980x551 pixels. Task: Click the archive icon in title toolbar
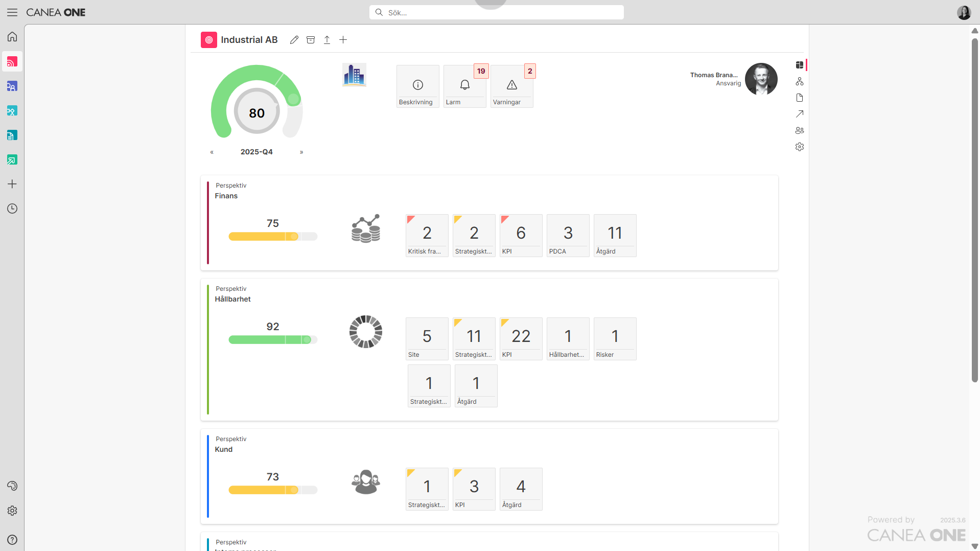(311, 40)
